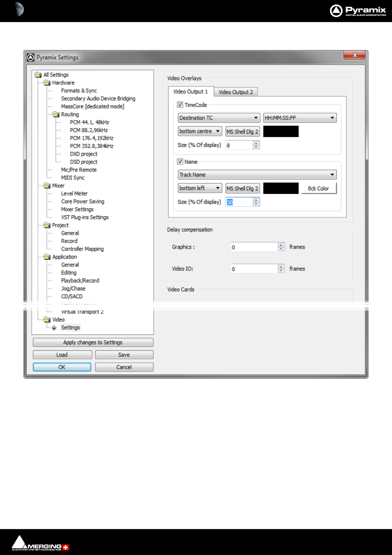Screen dimensions: 392x555
Task: Select Editing under Application
Action: point(69,273)
